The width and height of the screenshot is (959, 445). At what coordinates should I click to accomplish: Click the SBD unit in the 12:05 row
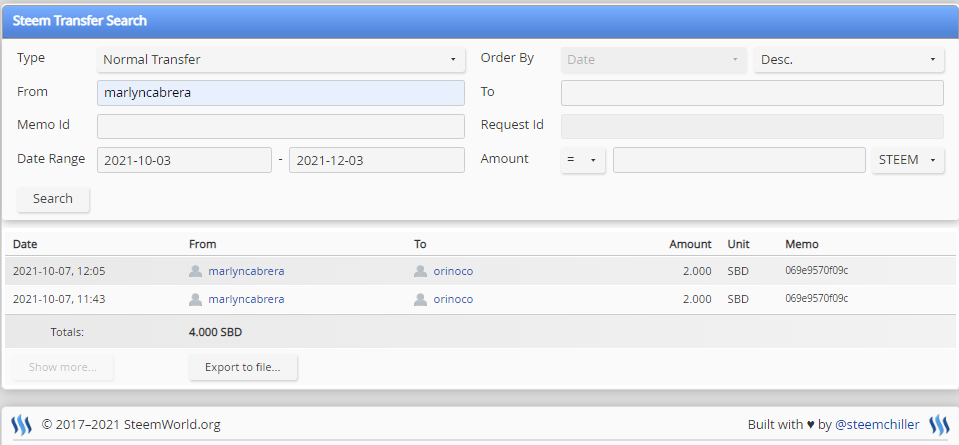pyautogui.click(x=738, y=271)
